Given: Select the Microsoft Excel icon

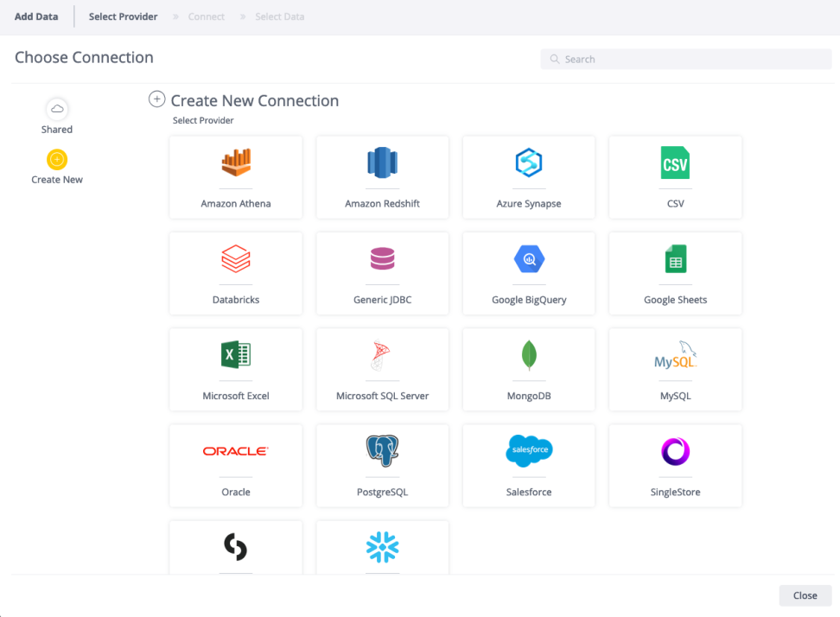Looking at the screenshot, I should coord(236,354).
